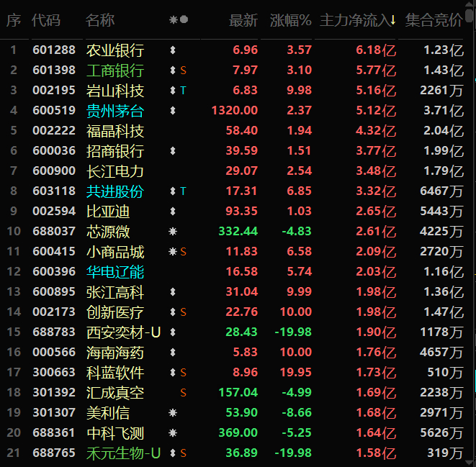The height and width of the screenshot is (467, 476).
Task: Click the 代码 column header
Action: coord(46,20)
